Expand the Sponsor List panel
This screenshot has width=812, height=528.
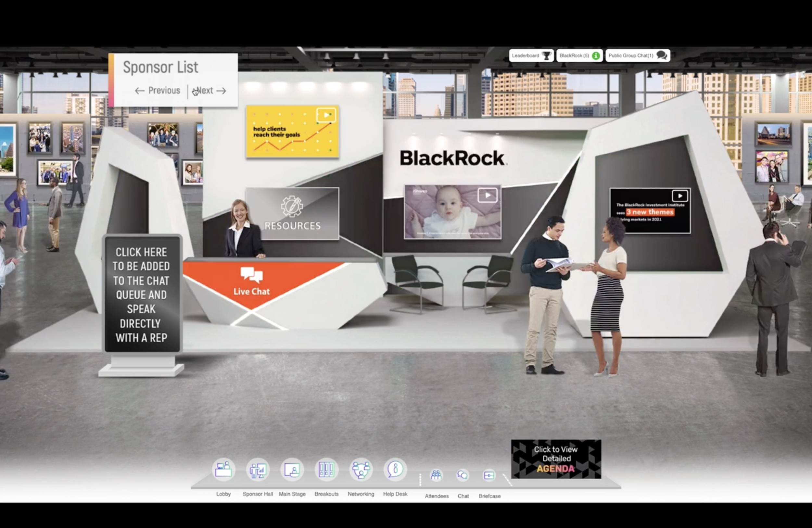[161, 67]
